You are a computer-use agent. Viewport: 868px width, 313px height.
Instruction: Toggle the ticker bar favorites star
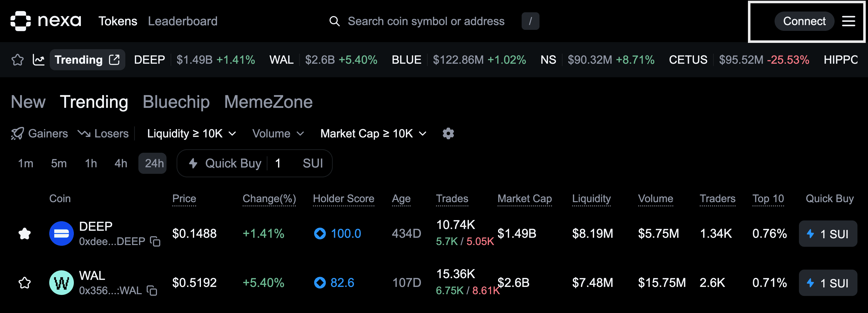tap(18, 60)
